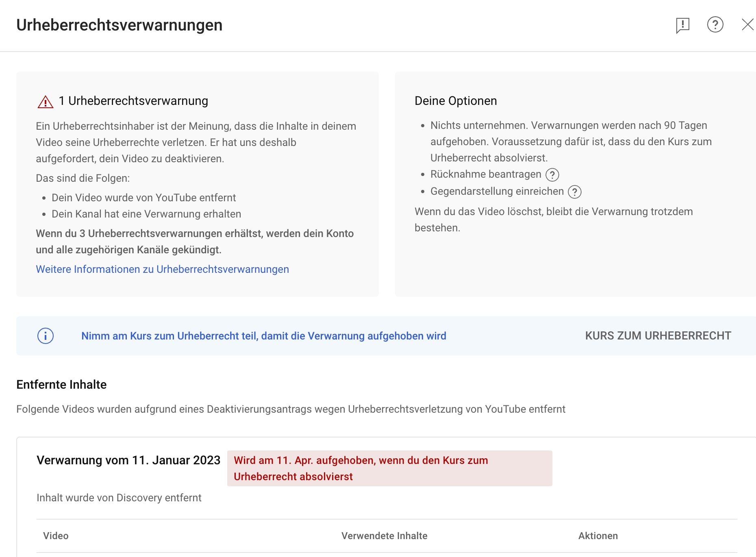Select the Verwarnung vom 11. Januar 2023 heading

(x=128, y=460)
